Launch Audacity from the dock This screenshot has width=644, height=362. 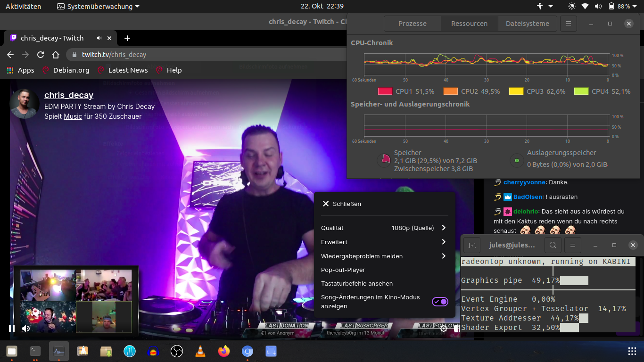153,351
